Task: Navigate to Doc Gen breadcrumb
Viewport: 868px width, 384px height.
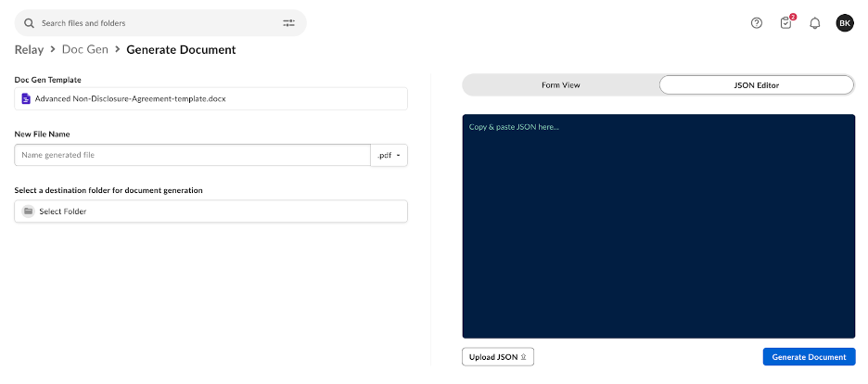Action: tap(85, 50)
